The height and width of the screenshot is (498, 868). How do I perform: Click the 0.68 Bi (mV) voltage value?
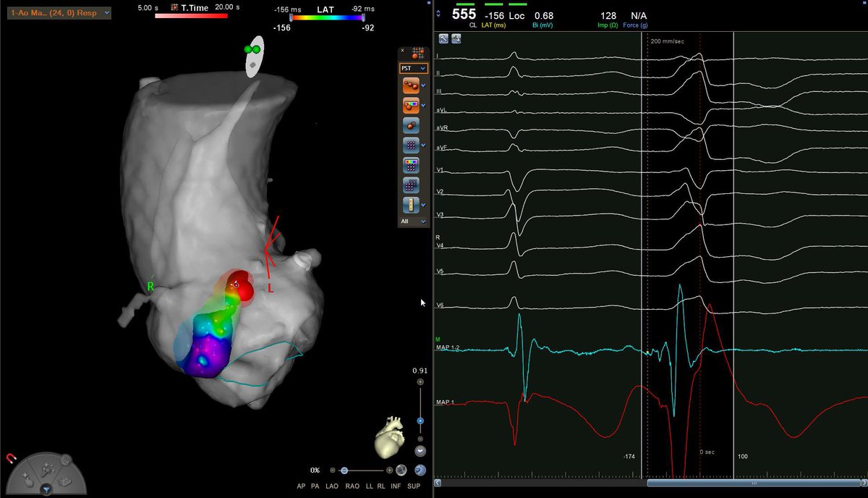click(544, 15)
